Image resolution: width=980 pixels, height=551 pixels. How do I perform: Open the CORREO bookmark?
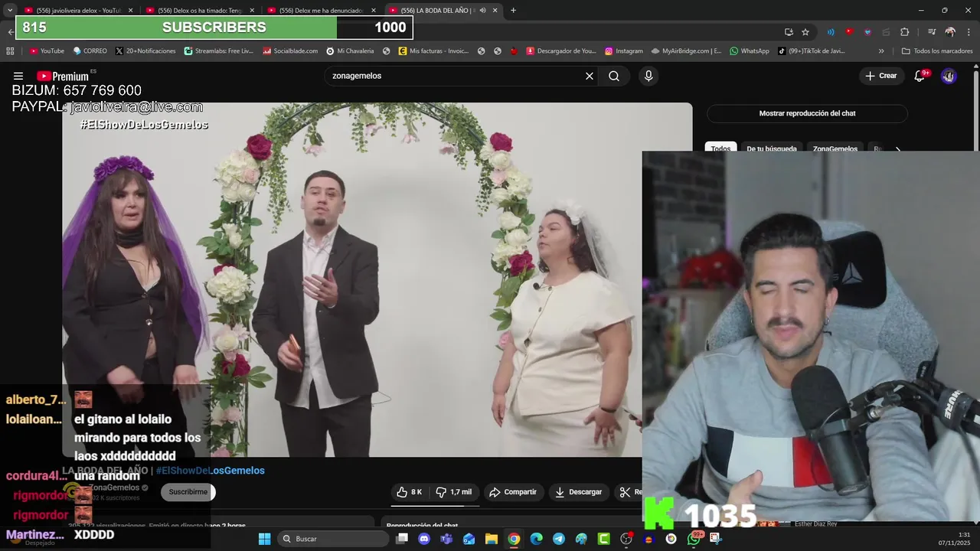point(90,51)
